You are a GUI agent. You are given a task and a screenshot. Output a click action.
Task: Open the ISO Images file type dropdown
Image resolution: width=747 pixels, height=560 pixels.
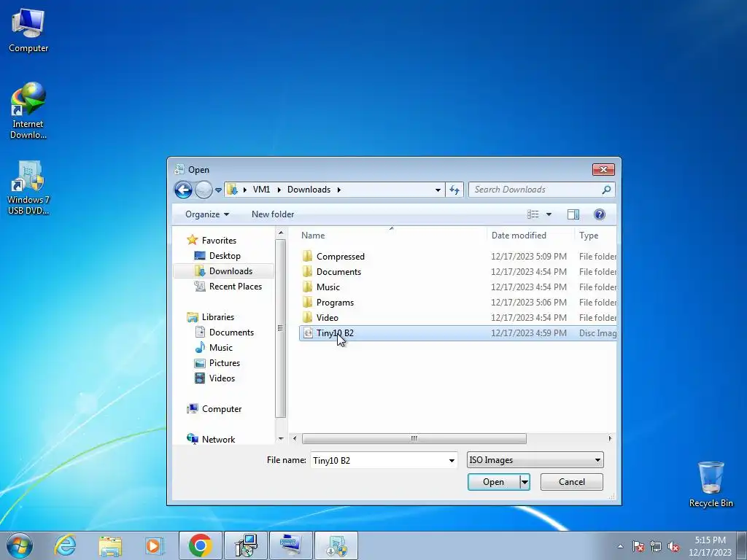tap(535, 460)
